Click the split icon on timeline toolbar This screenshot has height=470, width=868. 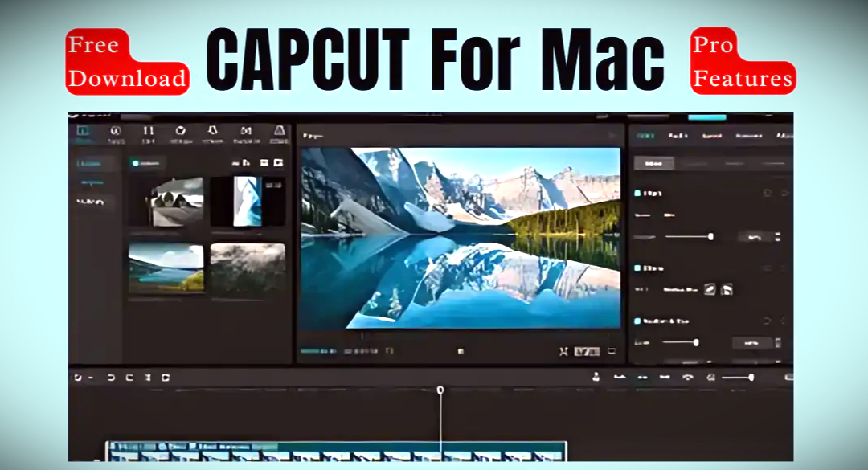pos(148,378)
